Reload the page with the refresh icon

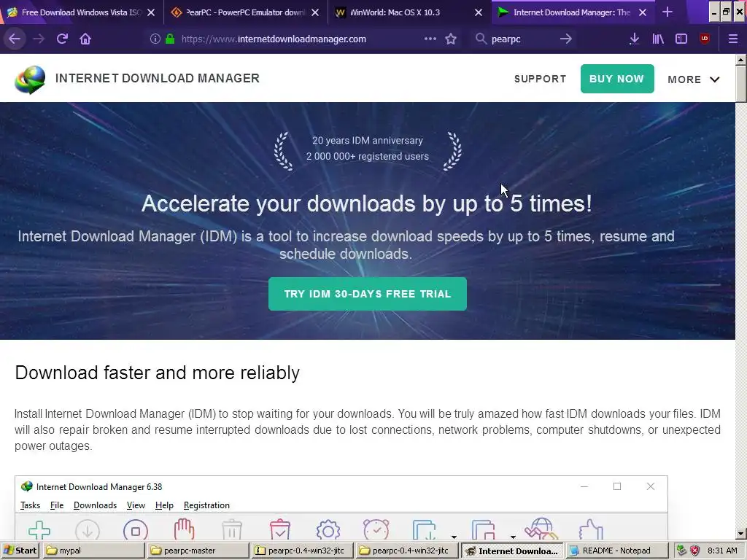tap(62, 39)
